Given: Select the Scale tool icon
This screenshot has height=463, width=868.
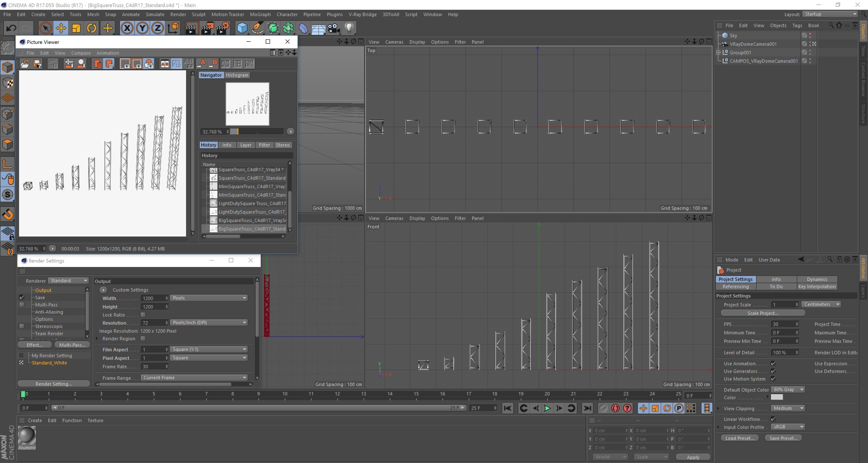Looking at the screenshot, I should point(76,28).
